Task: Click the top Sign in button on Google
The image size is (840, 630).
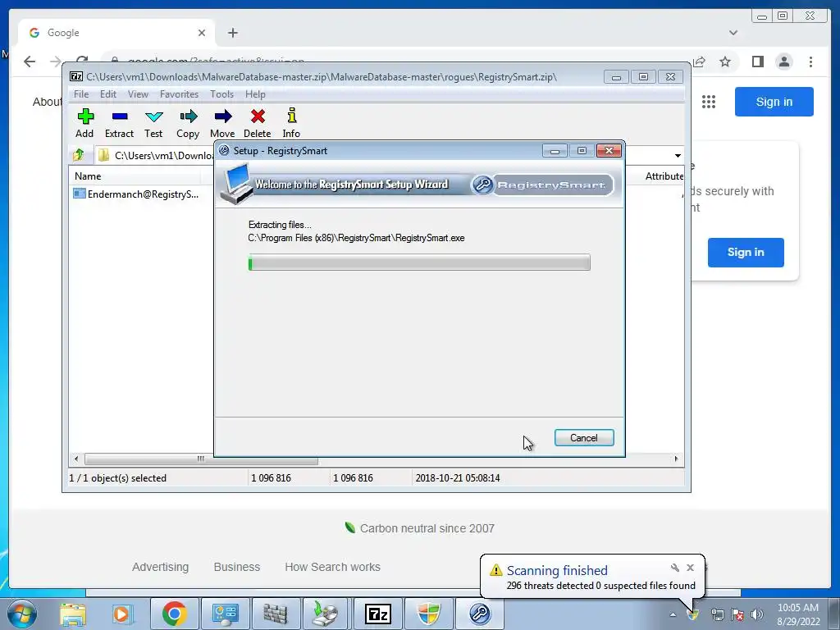Action: pos(774,102)
